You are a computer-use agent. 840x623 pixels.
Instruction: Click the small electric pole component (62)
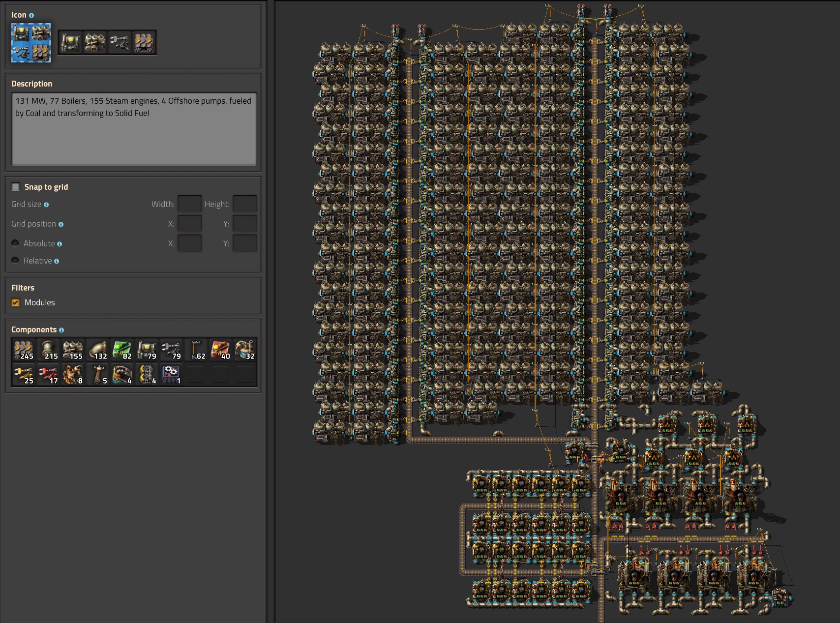click(196, 350)
